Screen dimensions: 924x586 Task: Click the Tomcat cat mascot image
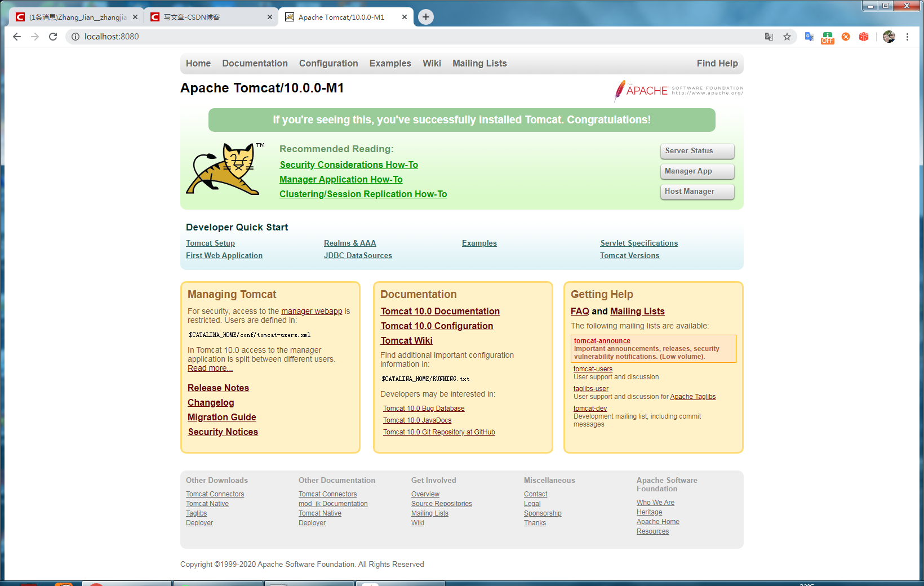(224, 169)
